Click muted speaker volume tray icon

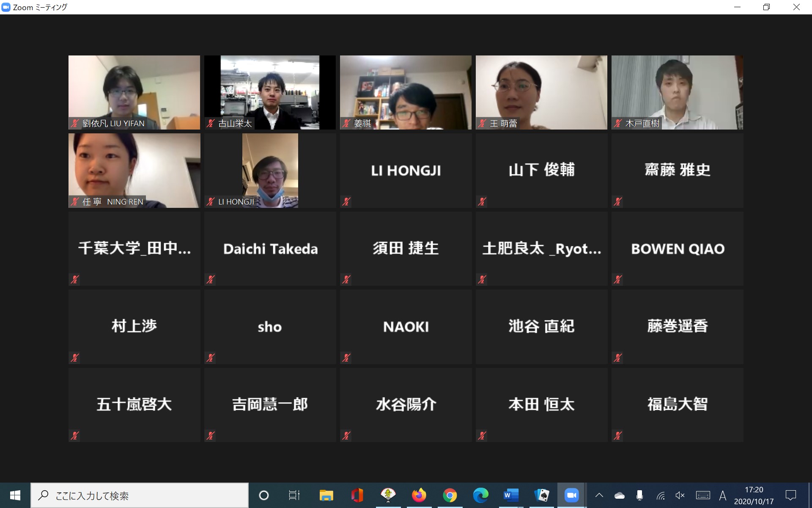tap(680, 495)
